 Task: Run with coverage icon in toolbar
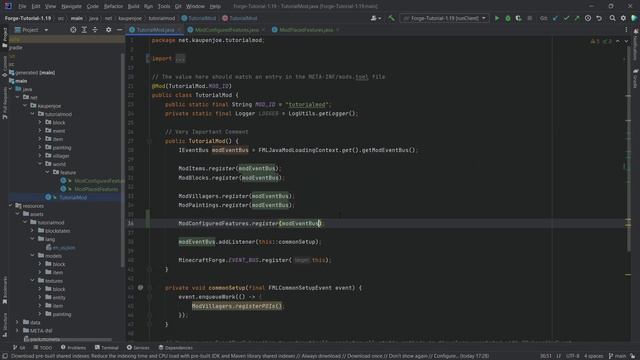pos(518,18)
